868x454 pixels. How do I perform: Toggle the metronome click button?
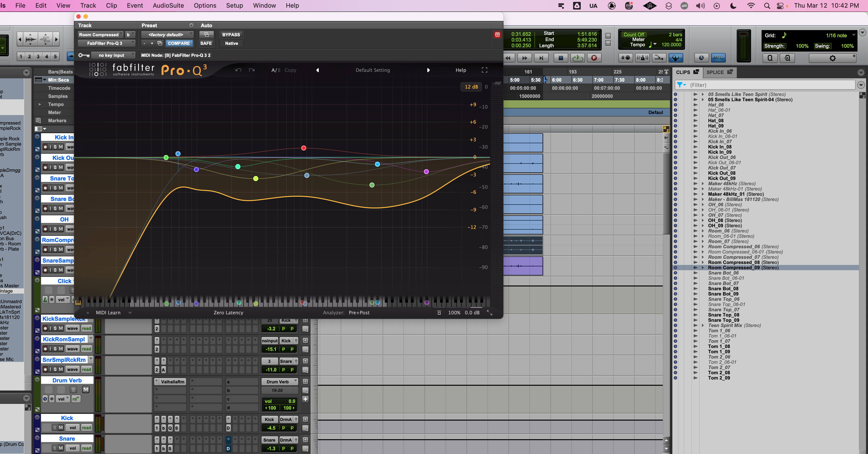click(x=642, y=58)
